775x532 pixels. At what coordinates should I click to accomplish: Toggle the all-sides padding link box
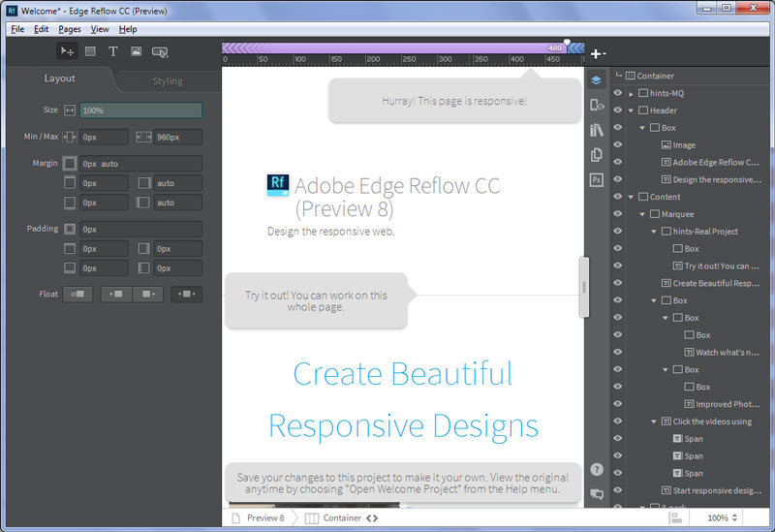pos(70,229)
